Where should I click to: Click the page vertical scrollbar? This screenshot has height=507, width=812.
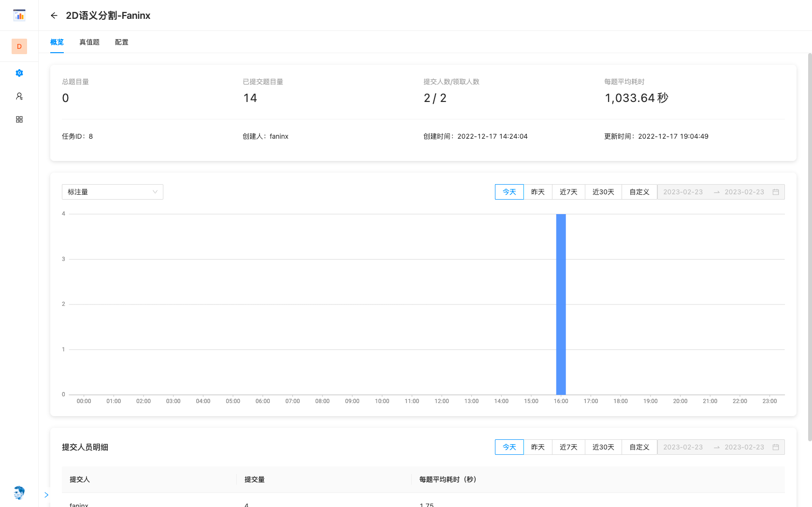click(810, 246)
